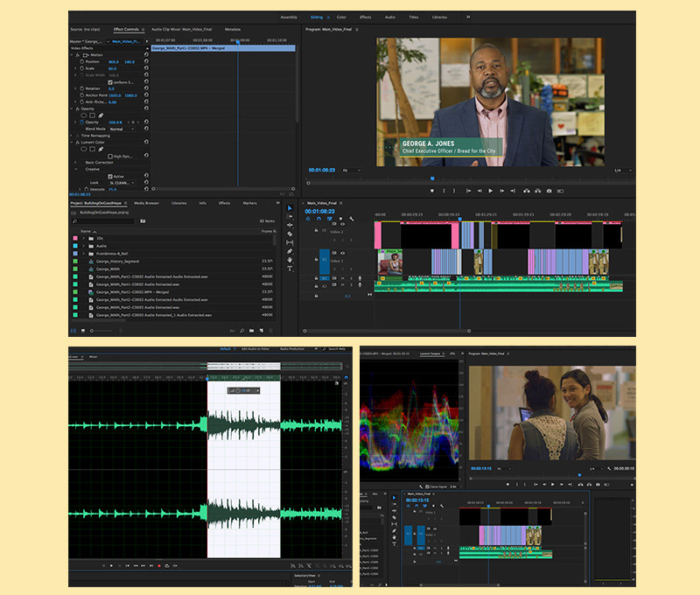The image size is (700, 595).
Task: Collapse the Motion effect group
Action: [x=72, y=55]
